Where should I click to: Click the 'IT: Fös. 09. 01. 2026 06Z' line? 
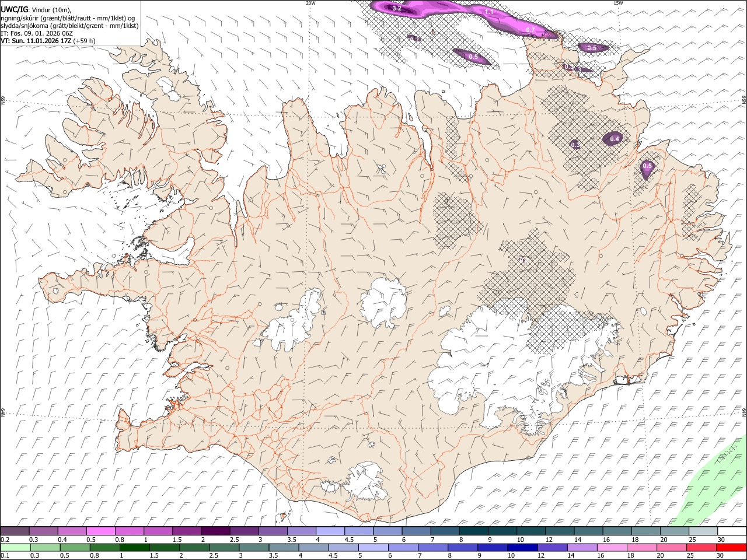pos(37,33)
